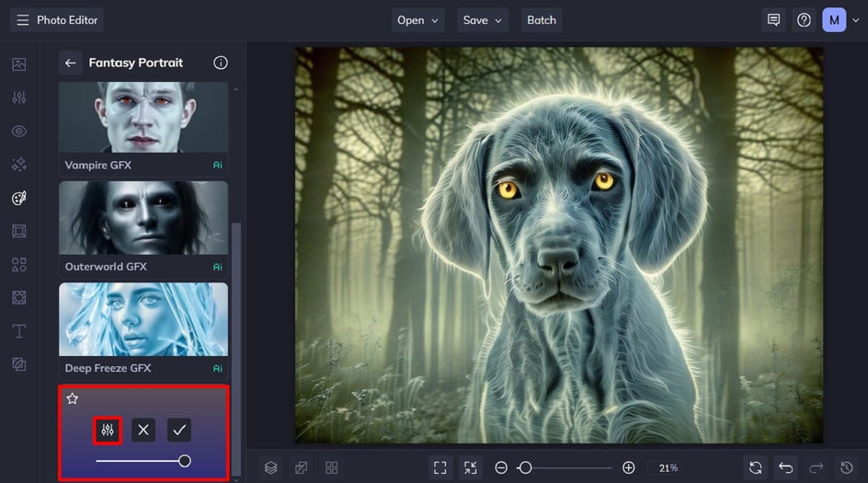Cancel the effect with the X button
The image size is (868, 483).
(143, 430)
